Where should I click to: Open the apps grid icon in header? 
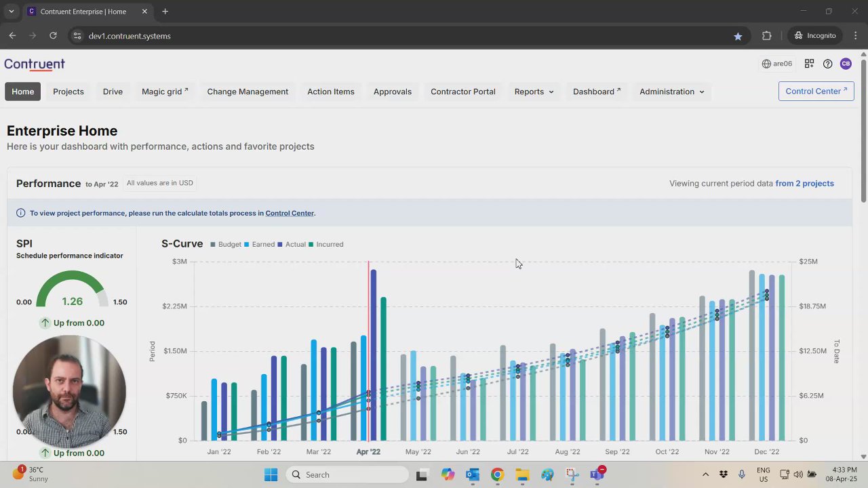809,64
